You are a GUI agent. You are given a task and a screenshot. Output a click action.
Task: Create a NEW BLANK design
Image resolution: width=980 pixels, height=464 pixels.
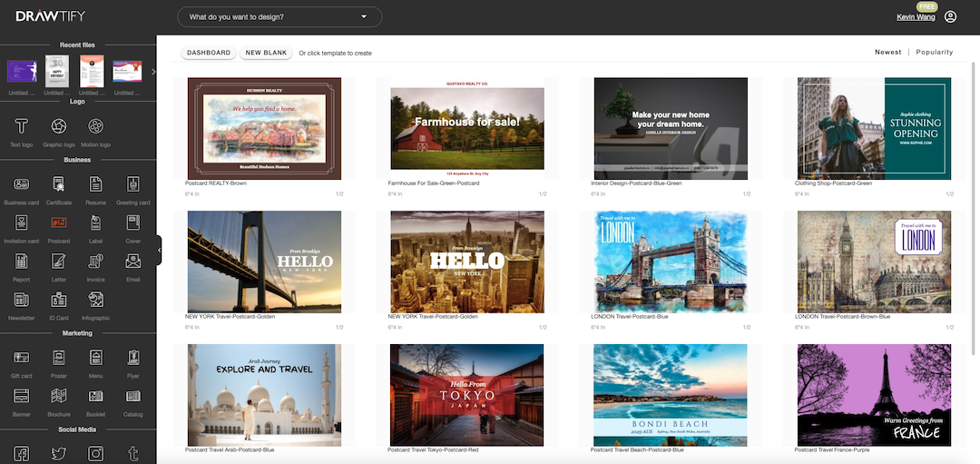coord(266,54)
